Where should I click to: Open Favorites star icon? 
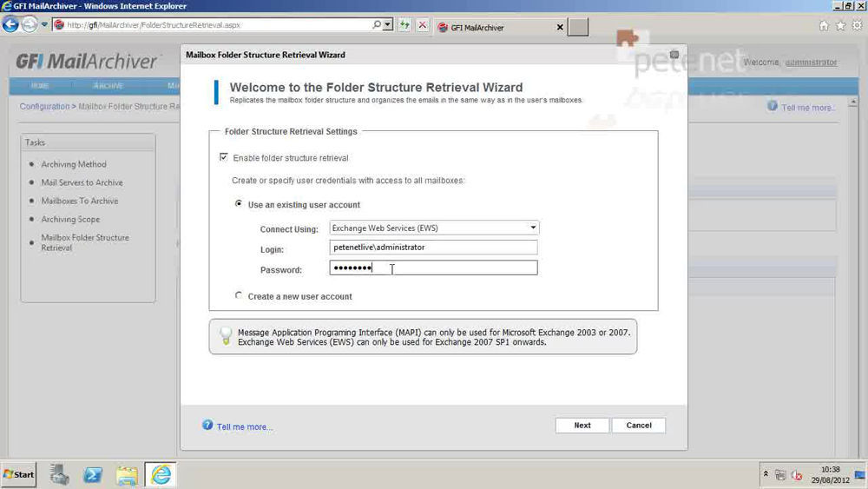(x=840, y=25)
